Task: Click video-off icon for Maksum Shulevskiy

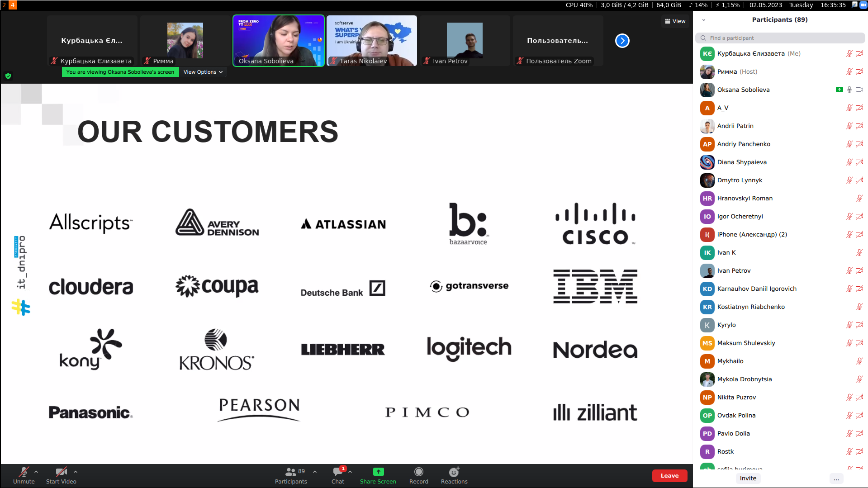Action: pyautogui.click(x=859, y=343)
